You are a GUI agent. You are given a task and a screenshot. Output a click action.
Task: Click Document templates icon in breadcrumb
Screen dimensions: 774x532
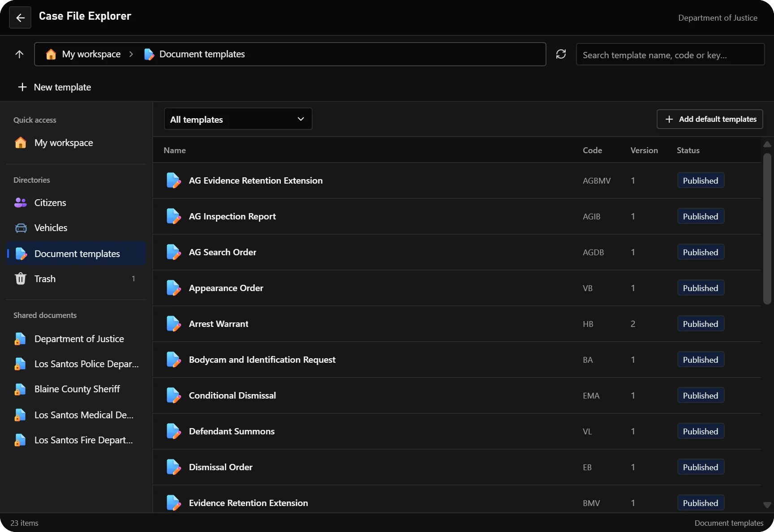pos(149,54)
